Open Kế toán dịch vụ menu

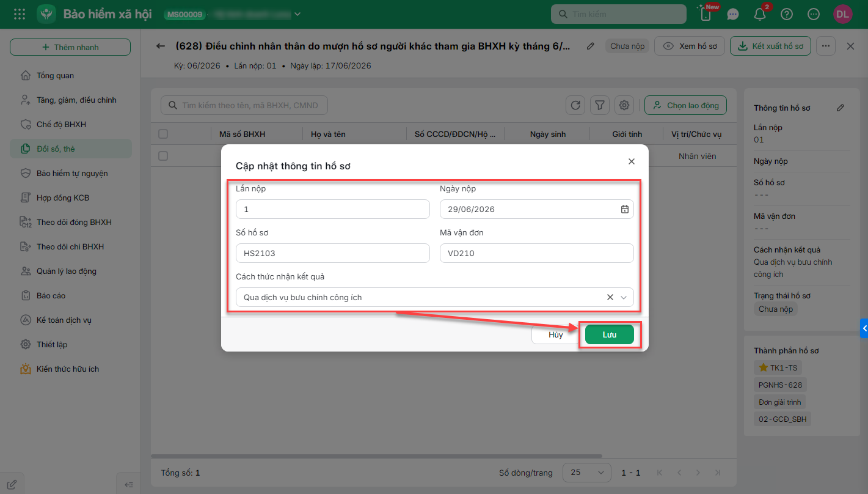71,320
